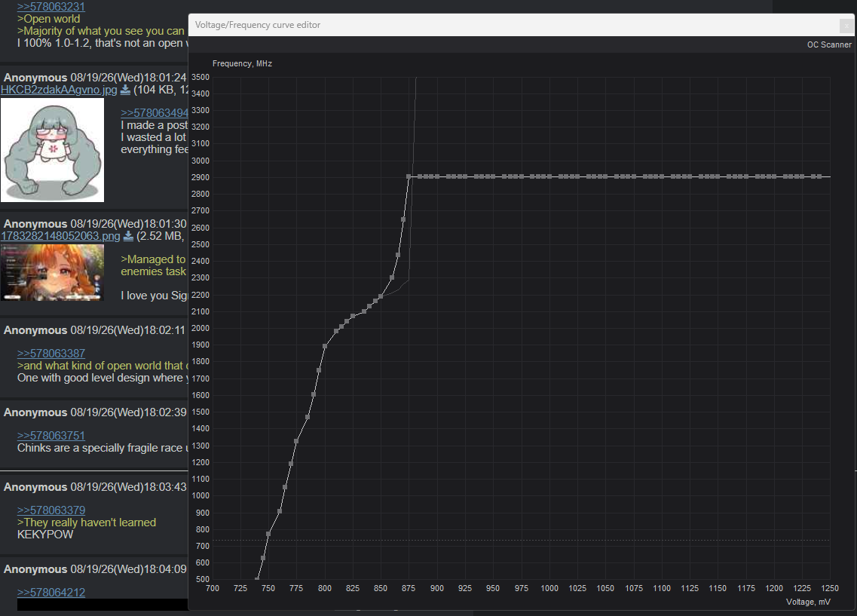
Task: Expand the muscular chibi character thumbnail
Action: pyautogui.click(x=52, y=150)
